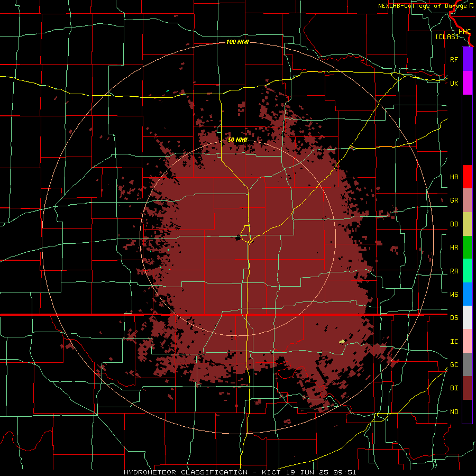Screen dimensions: 476x476
Task: Click the 09:51 timestamp
Action: coord(344,472)
